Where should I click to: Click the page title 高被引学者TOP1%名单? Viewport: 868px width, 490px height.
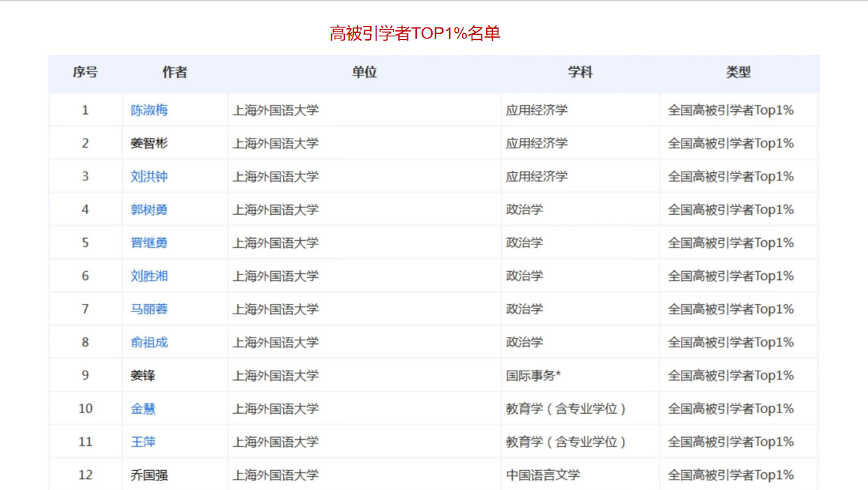(415, 33)
